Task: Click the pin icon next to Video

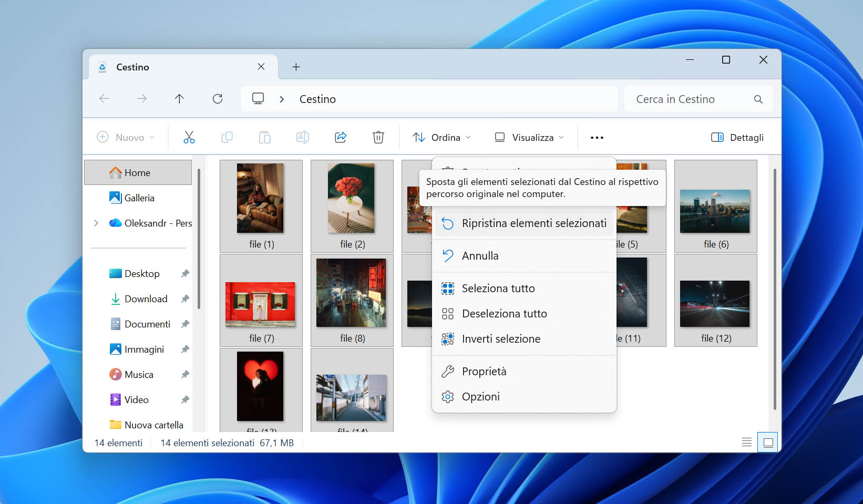Action: pos(185,399)
